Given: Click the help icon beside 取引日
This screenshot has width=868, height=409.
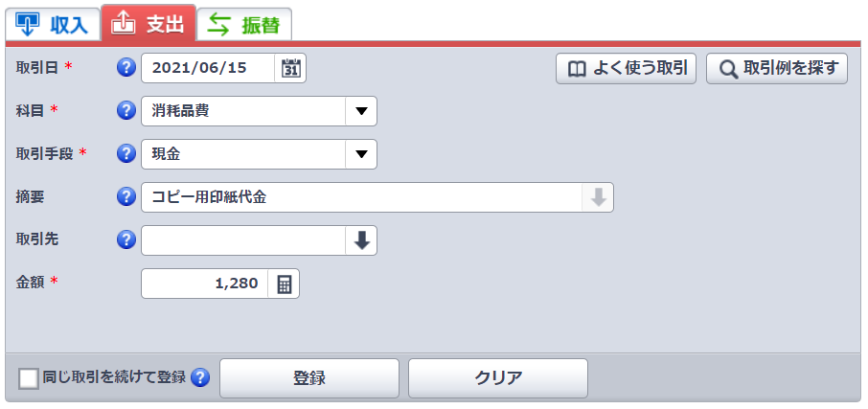Looking at the screenshot, I should coord(126,68).
